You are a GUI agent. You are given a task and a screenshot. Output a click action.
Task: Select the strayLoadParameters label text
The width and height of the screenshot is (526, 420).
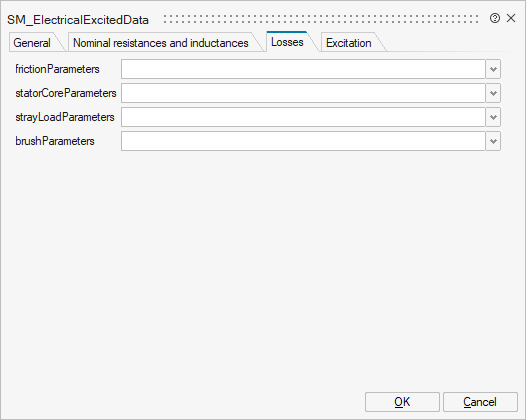pos(65,117)
